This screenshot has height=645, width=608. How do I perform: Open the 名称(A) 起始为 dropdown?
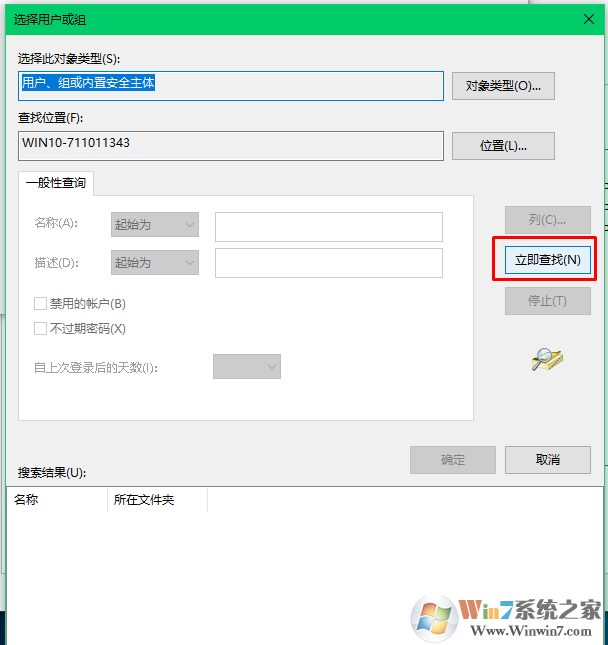(x=155, y=225)
